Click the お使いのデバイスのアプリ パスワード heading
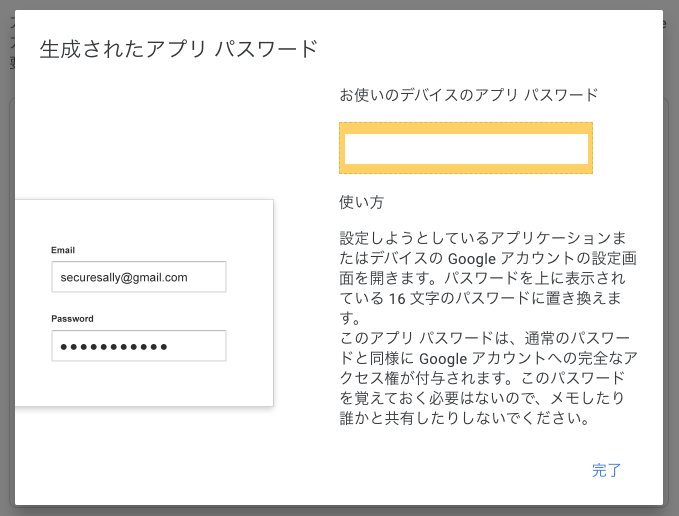Image resolution: width=679 pixels, height=516 pixels. pos(469,95)
